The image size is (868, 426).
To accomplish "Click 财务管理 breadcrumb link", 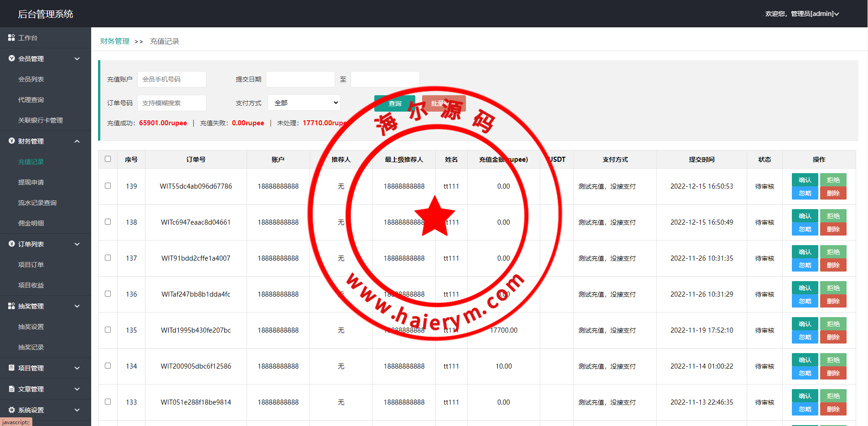I will [x=115, y=41].
